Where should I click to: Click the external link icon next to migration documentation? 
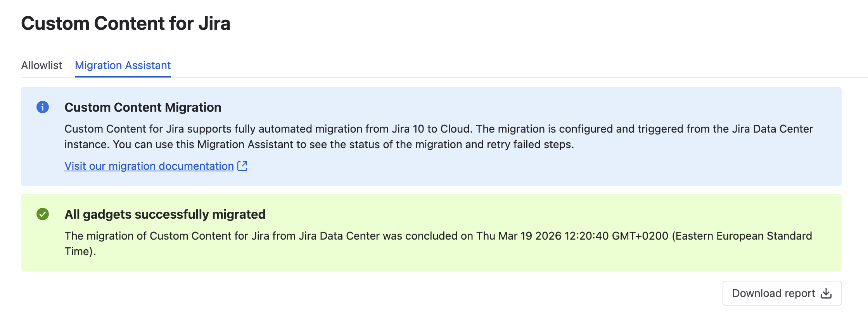[242, 166]
